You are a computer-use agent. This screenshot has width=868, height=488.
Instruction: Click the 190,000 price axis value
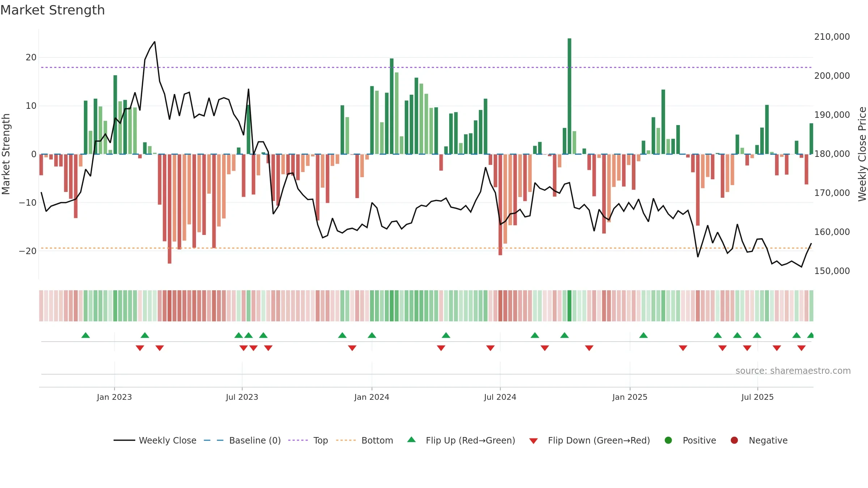pos(832,115)
